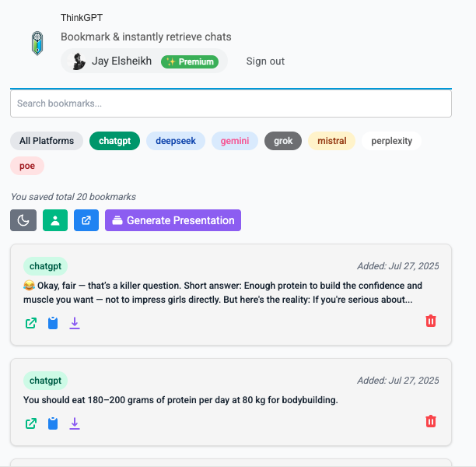
Task: Delete the first bookmark with trash icon
Action: click(431, 321)
